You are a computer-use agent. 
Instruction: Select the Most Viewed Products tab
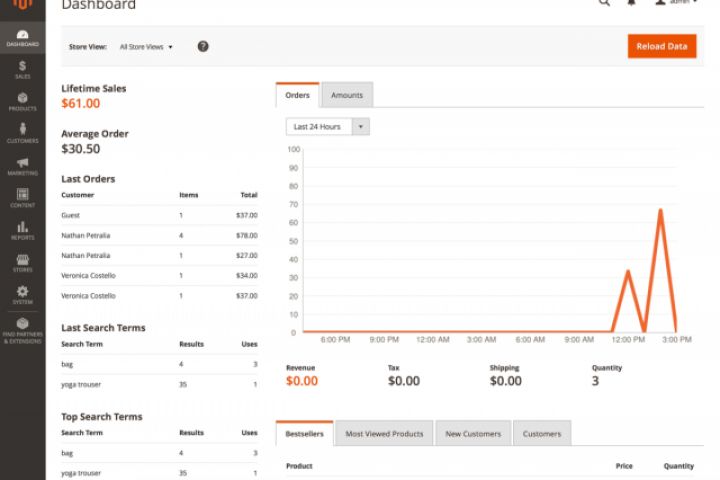384,433
